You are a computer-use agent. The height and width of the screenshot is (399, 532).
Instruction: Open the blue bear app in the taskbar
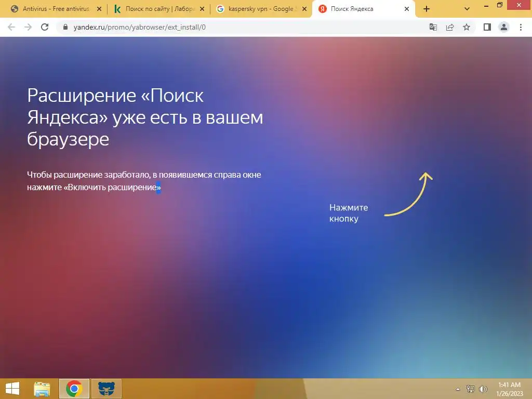tap(106, 389)
